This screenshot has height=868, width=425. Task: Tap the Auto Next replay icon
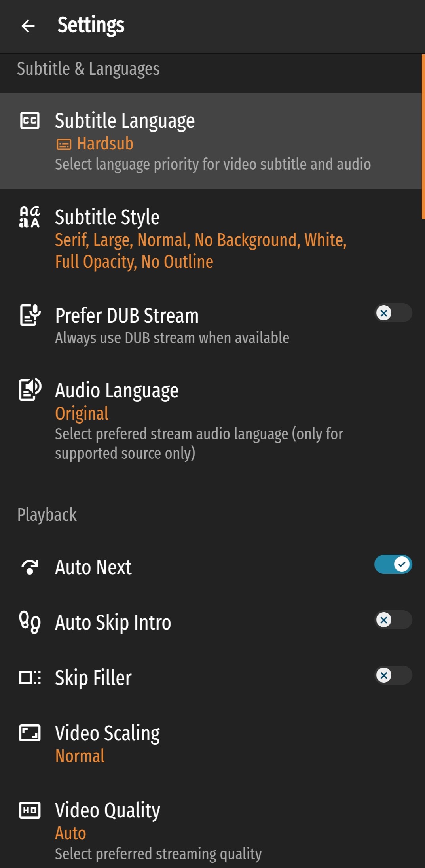[30, 567]
